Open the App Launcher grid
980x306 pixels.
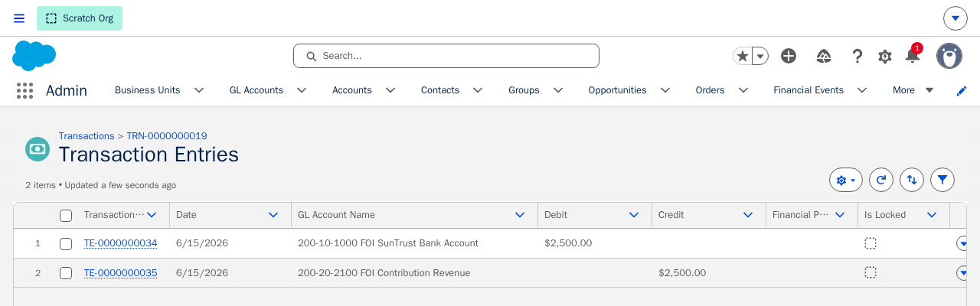tap(24, 90)
